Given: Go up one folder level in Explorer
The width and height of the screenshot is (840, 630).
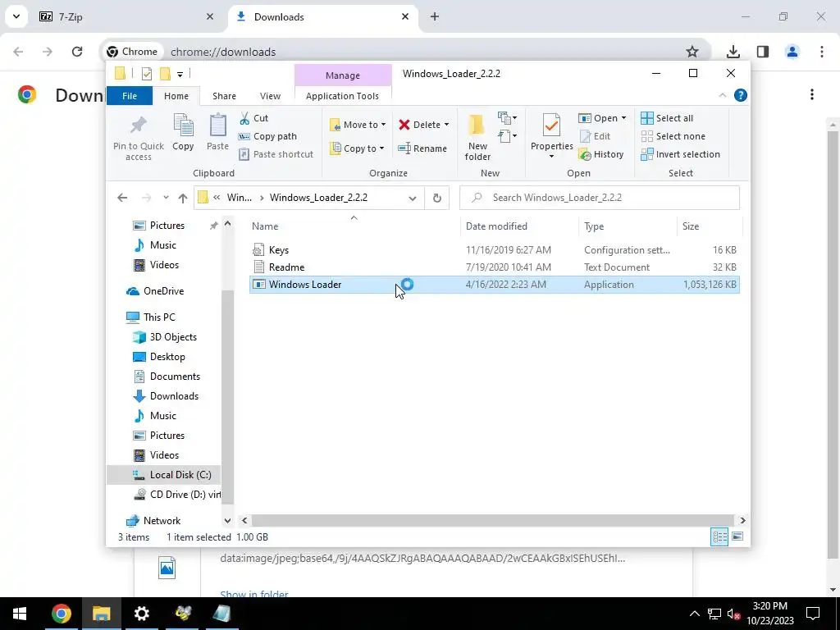Looking at the screenshot, I should 183,198.
